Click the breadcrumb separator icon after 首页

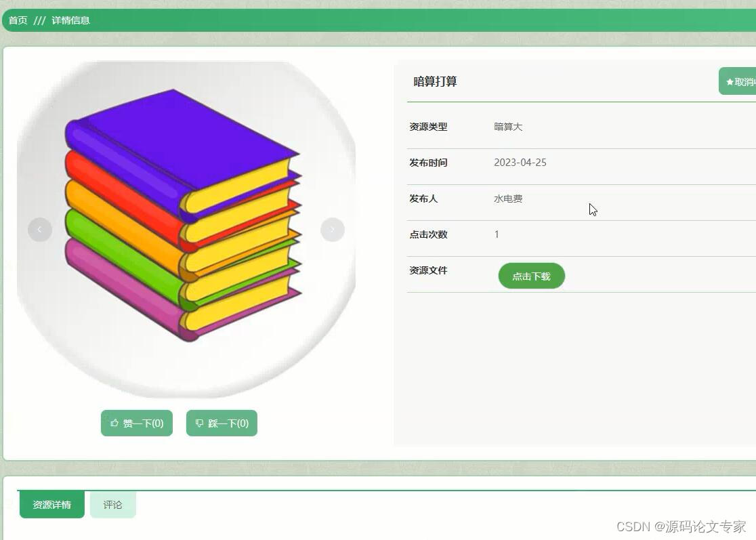38,20
